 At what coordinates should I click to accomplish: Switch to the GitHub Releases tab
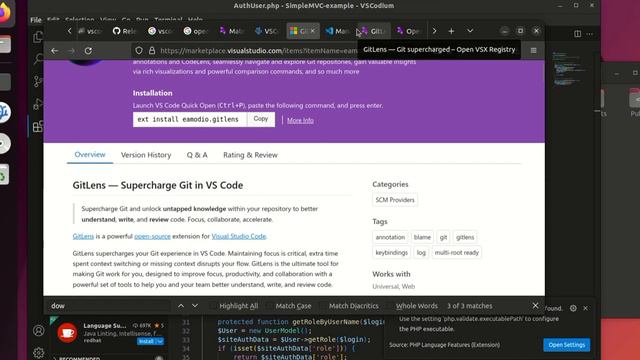coord(124,31)
